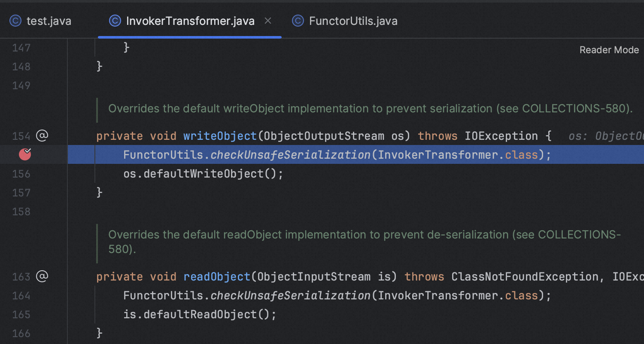Click the inline hint os: ObjectOu

[x=606, y=136]
